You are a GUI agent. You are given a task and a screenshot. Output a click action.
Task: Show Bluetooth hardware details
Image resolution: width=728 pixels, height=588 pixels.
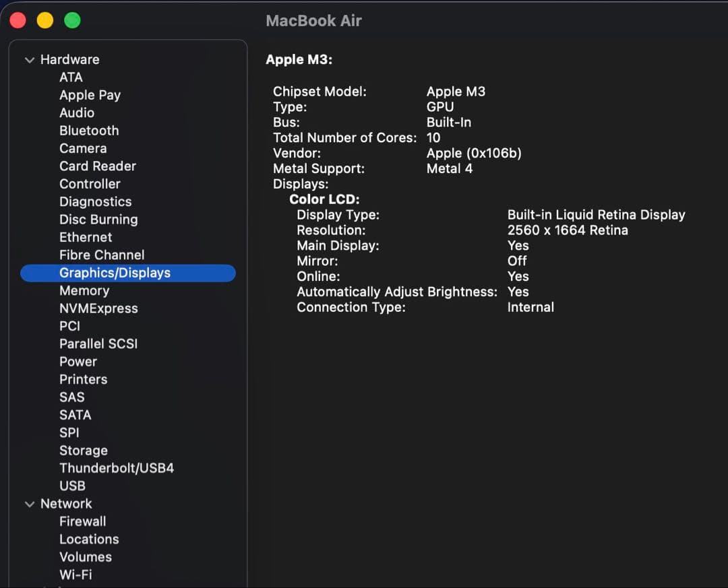[x=89, y=131]
